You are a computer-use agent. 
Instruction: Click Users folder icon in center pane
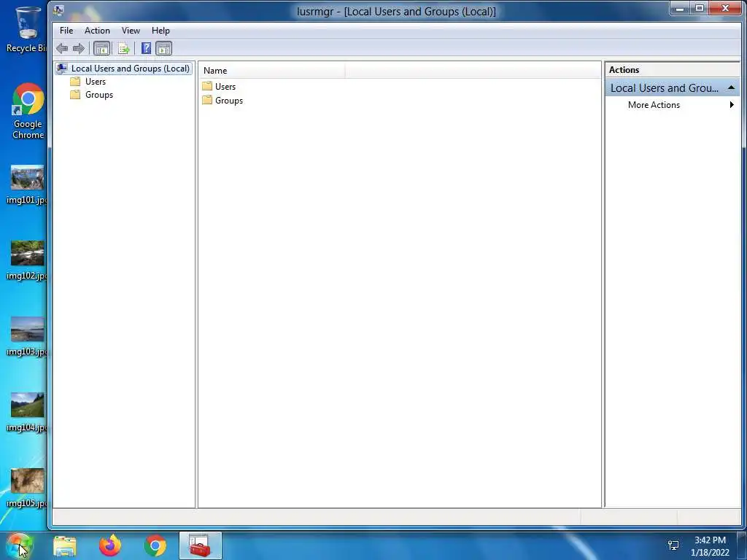click(206, 86)
